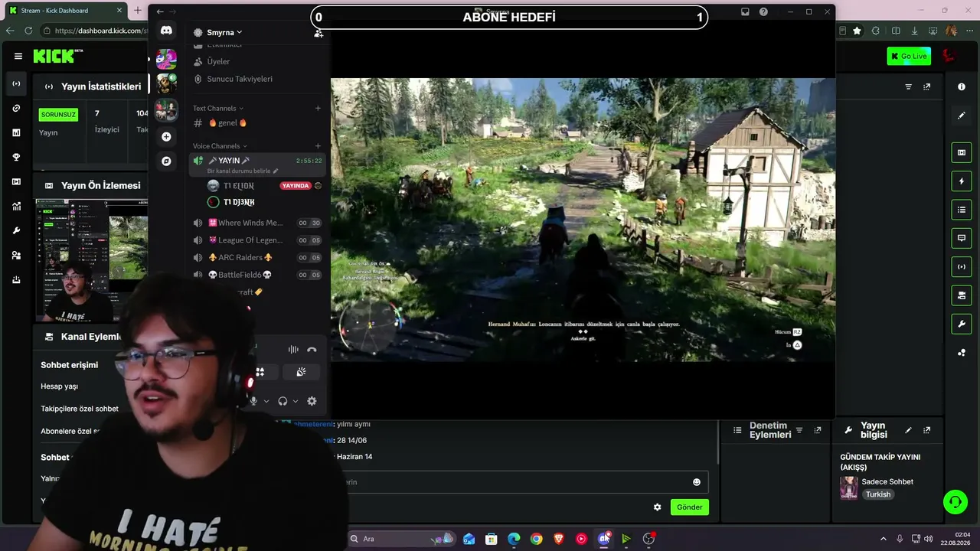Filter the Denetim Eylemleri panel
Viewport: 980px width, 551px height.
coord(799,430)
